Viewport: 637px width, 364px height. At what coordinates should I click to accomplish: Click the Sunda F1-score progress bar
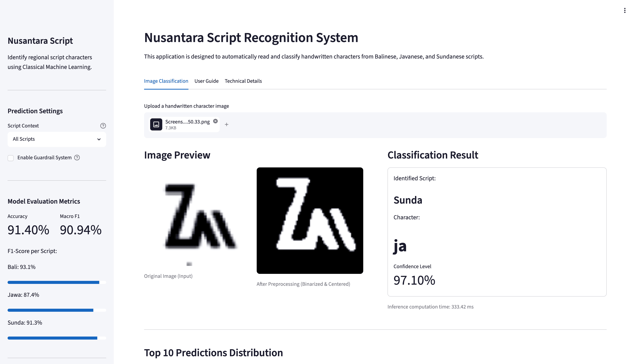pos(57,338)
